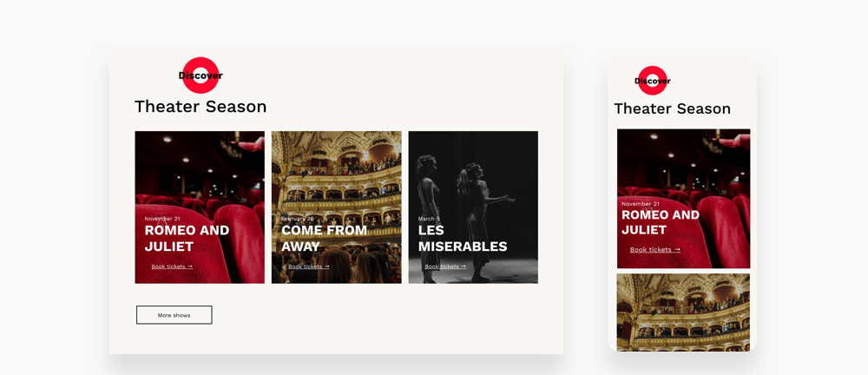Click the Discover logo in mobile preview

click(x=653, y=81)
